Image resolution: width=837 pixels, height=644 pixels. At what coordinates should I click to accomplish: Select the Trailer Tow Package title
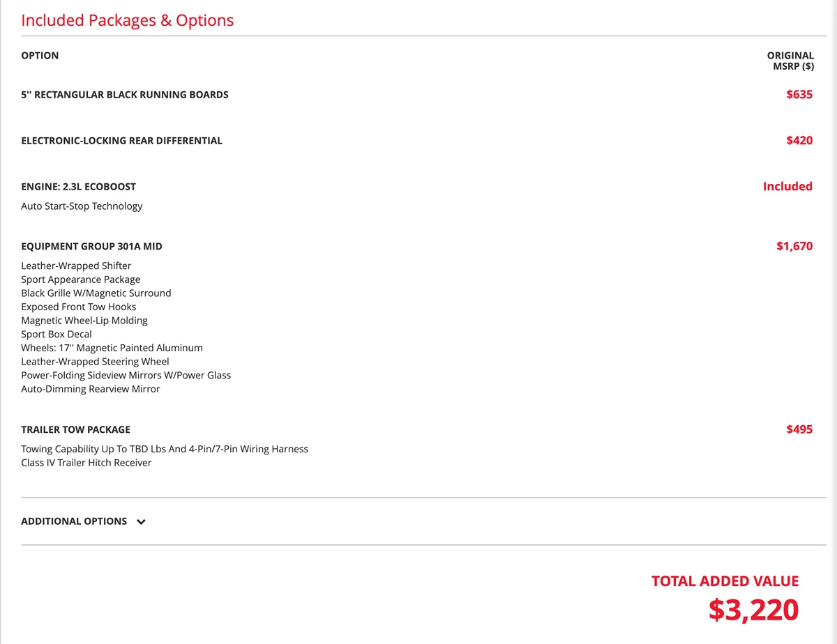click(x=76, y=430)
